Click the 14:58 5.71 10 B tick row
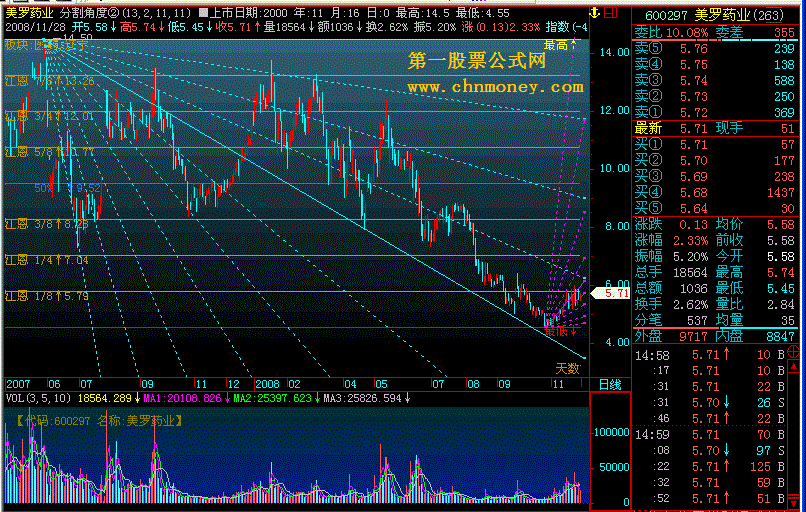Image resolution: width=806 pixels, height=512 pixels. tap(710, 355)
